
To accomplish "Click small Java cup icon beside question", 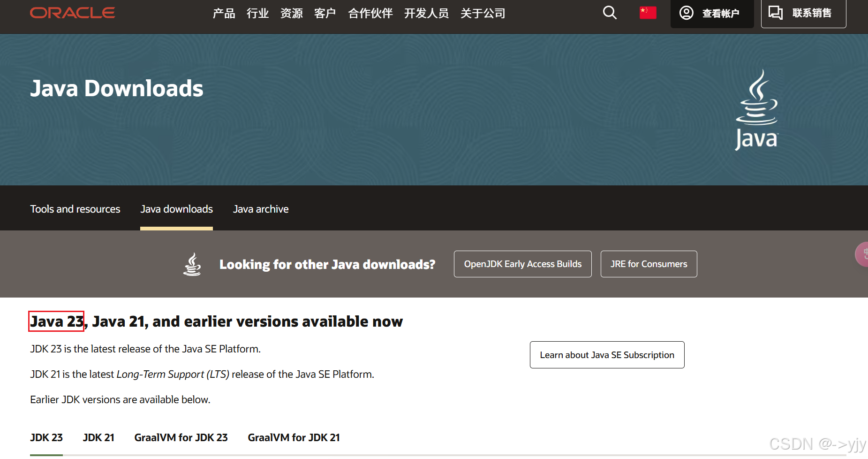I will (x=192, y=264).
